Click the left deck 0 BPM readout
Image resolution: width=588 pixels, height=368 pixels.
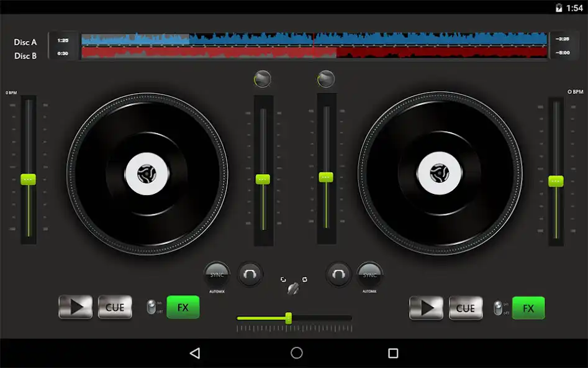(11, 93)
